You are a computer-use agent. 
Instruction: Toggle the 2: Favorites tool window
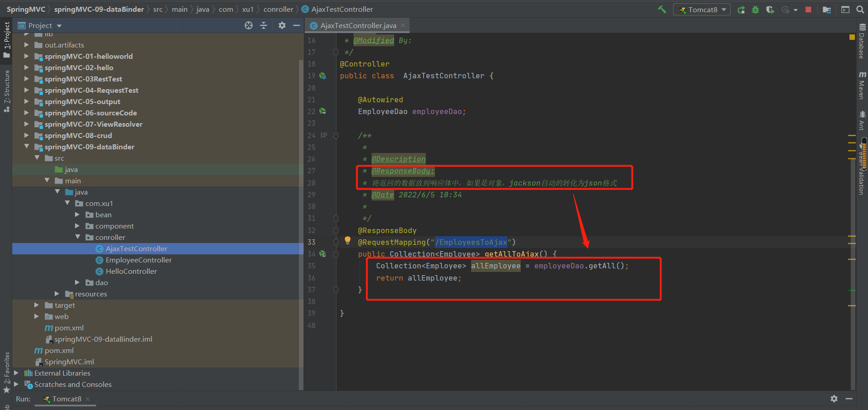tap(6, 373)
